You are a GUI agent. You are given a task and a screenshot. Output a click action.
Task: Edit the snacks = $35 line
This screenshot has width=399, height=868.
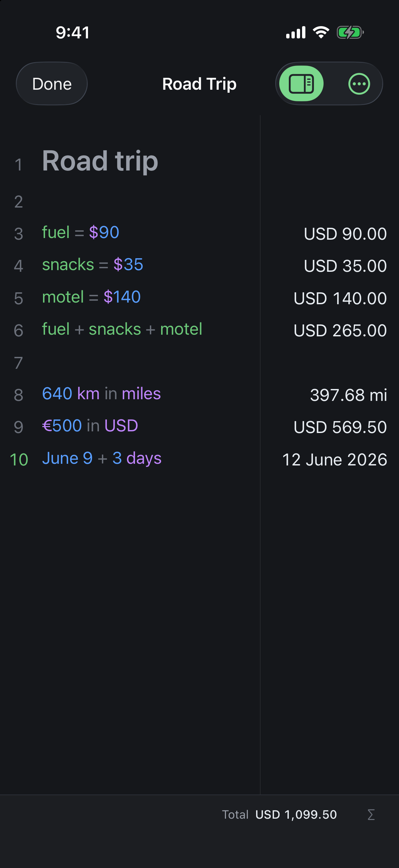pyautogui.click(x=93, y=265)
